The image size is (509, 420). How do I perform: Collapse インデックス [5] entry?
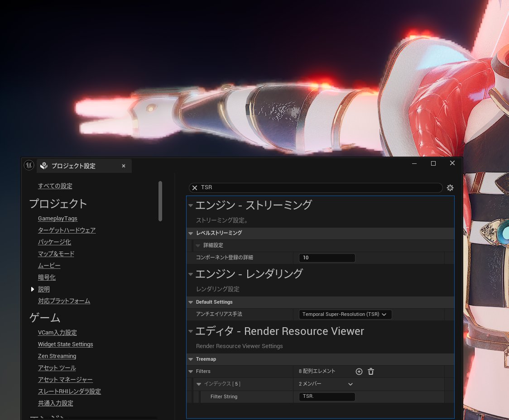[x=199, y=384]
